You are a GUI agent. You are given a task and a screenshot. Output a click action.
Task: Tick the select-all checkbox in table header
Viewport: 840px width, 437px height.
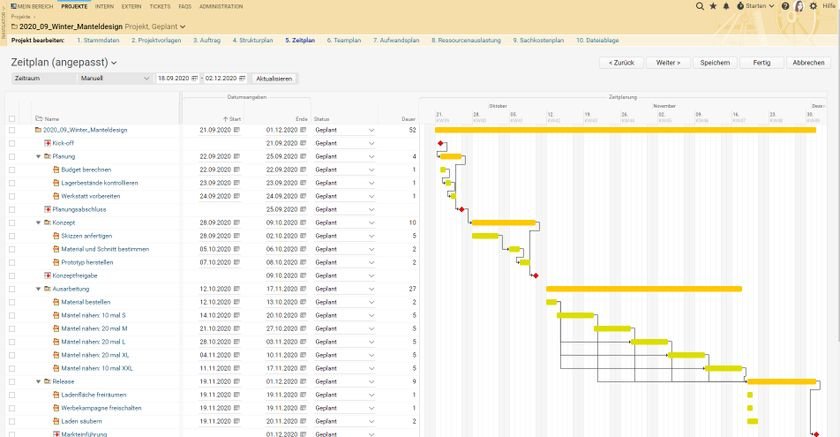12,119
